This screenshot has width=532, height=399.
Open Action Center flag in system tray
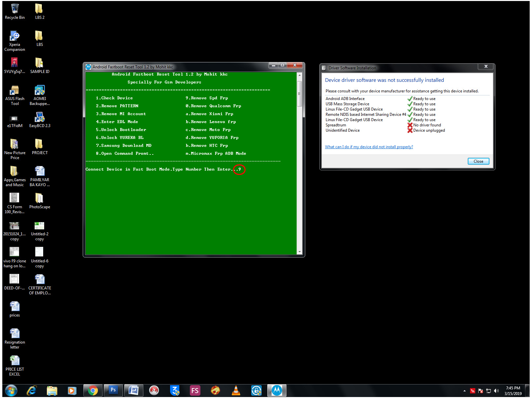[x=481, y=391]
